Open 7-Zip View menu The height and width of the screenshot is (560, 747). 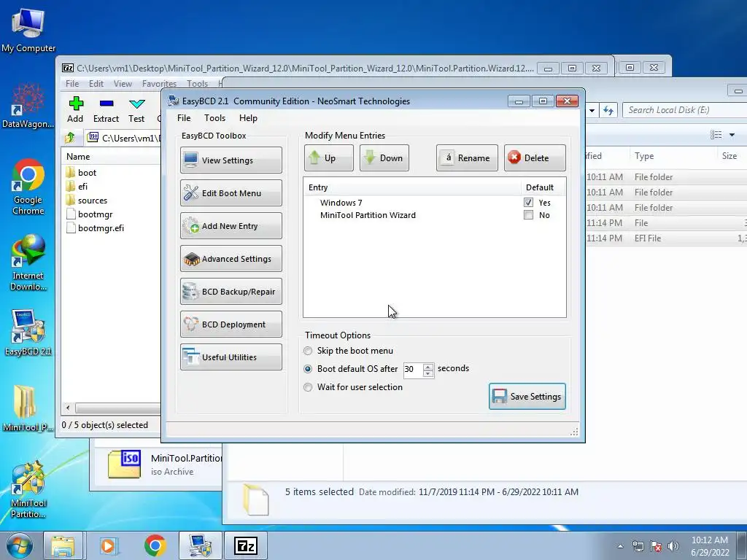click(123, 83)
